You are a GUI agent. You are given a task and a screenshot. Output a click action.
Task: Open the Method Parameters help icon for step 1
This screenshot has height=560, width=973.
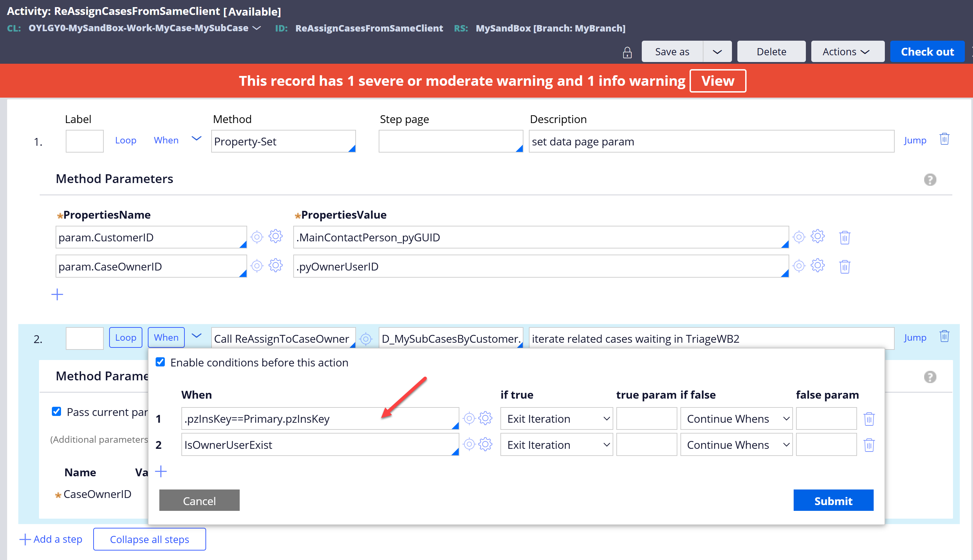coord(930,180)
